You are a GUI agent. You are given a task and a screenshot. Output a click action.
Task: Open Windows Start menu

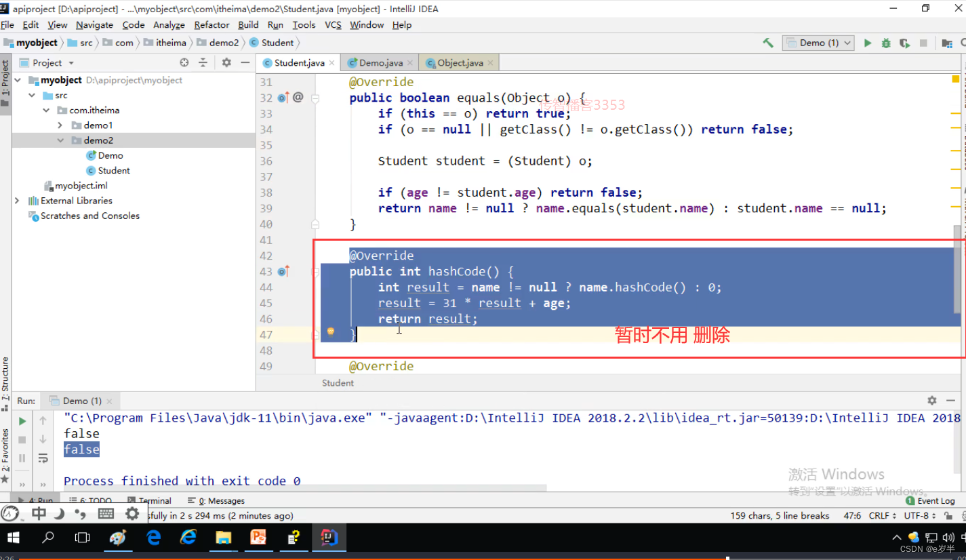(14, 538)
